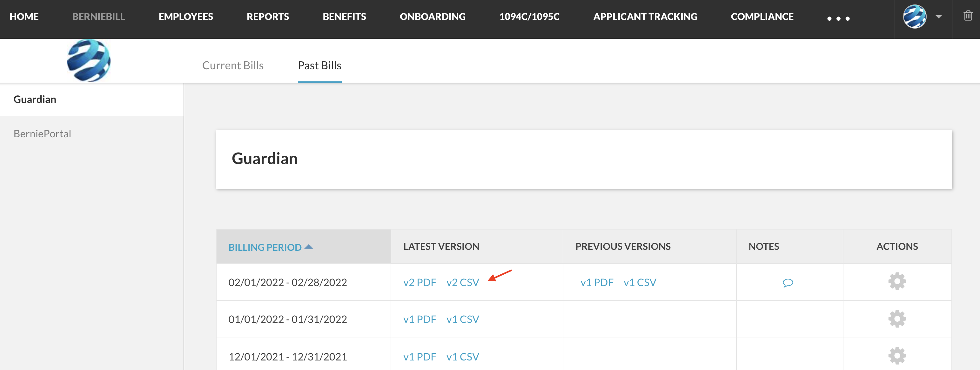Click the PREVIOUS VERSIONS column header
Viewport: 980px width, 370px height.
click(x=623, y=247)
